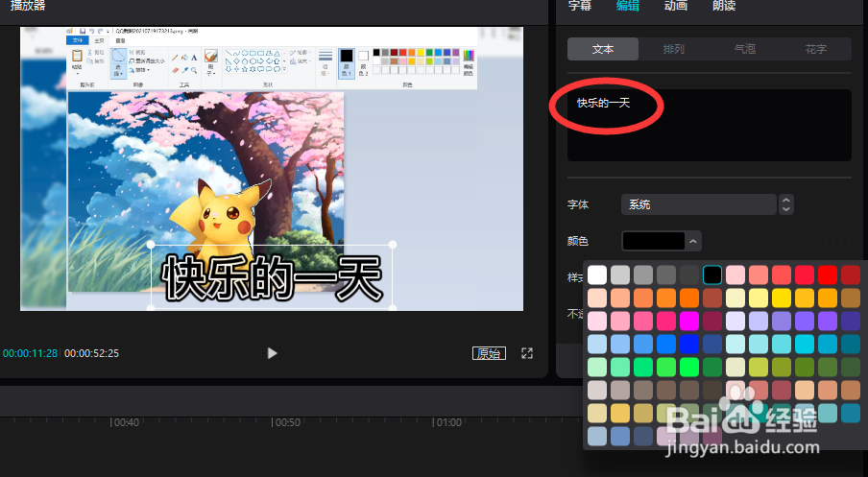Image resolution: width=868 pixels, height=477 pixels.
Task: Open the 字体 font dropdown showing 系统
Action: click(x=699, y=204)
